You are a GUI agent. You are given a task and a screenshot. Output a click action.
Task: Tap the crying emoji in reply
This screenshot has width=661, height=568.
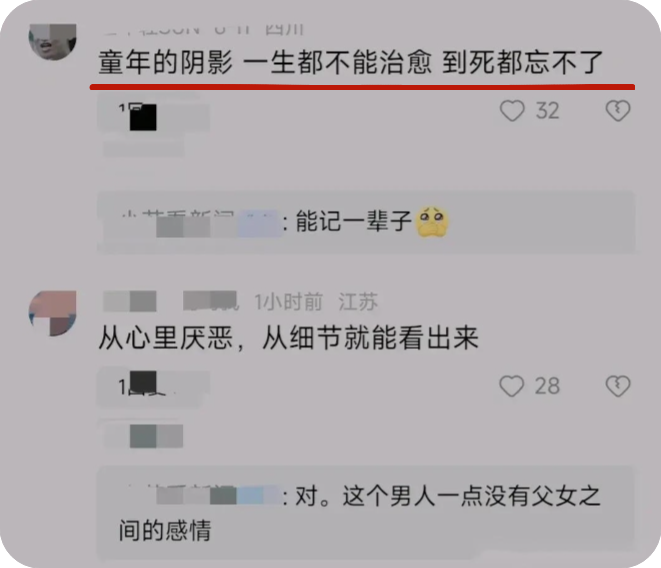pyautogui.click(x=432, y=221)
